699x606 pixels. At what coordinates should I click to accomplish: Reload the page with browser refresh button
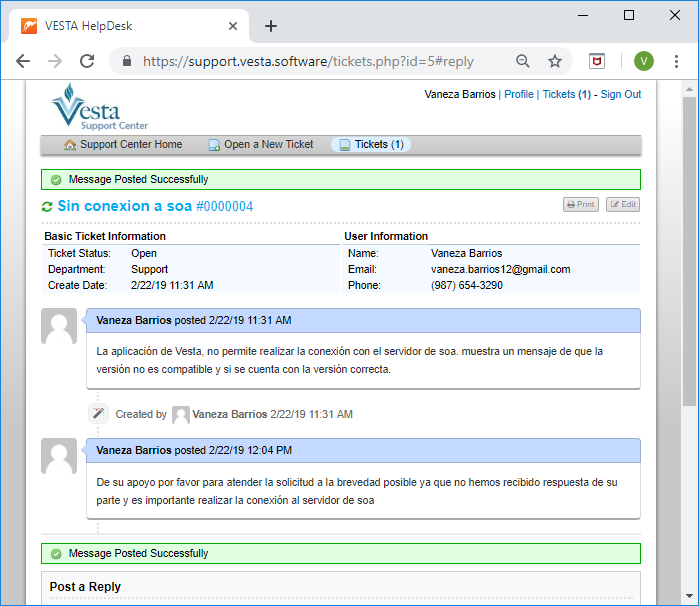coord(87,61)
